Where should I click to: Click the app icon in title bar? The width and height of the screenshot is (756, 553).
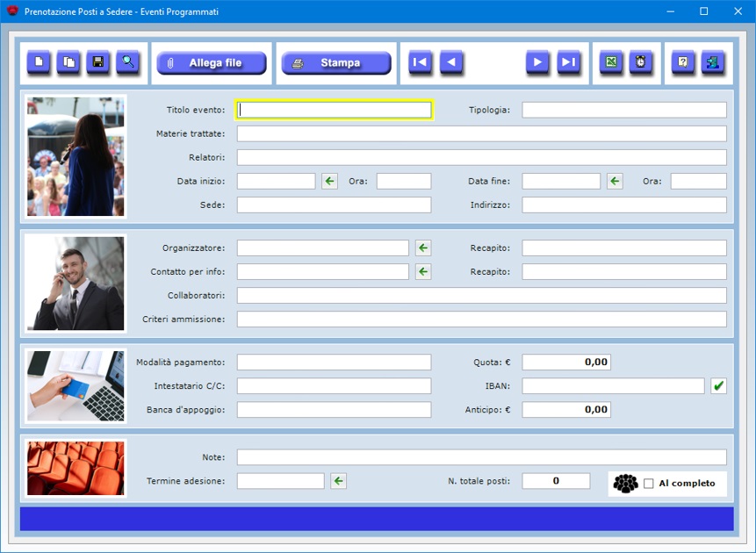tap(12, 11)
